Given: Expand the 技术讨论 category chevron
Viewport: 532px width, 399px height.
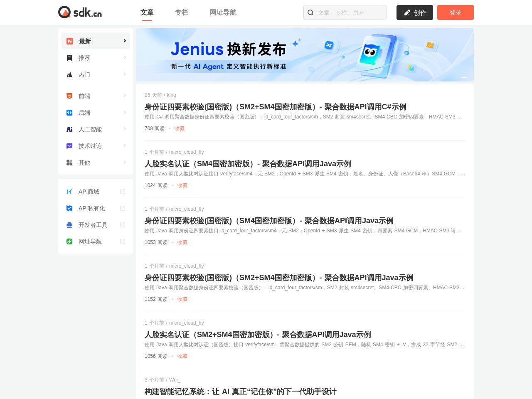Looking at the screenshot, I should tap(125, 145).
